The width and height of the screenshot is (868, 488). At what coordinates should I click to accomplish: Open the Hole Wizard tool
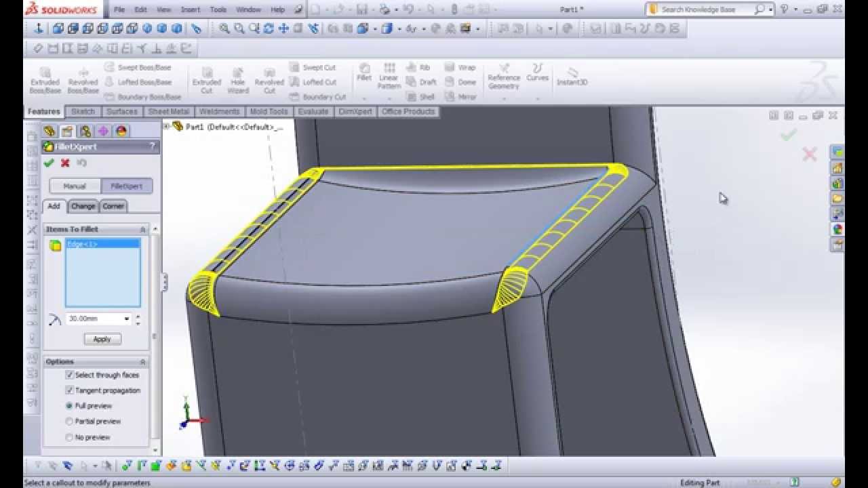tap(238, 81)
